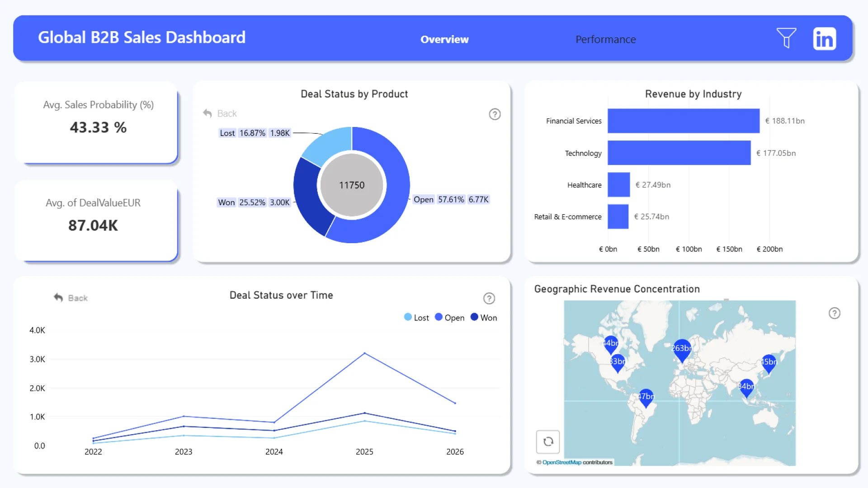The image size is (868, 488).
Task: Open help icon beside the revenue map
Action: tap(834, 313)
